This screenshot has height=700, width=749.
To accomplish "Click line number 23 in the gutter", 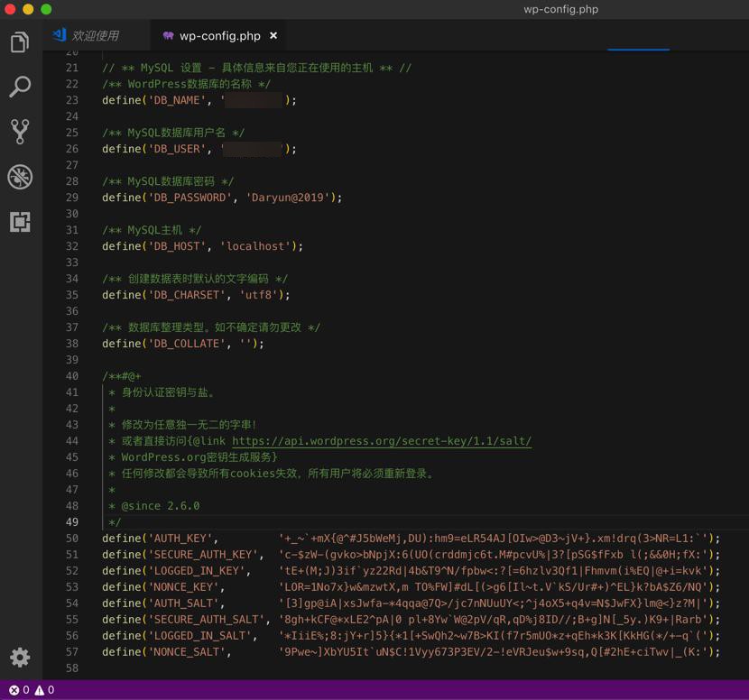I will click(72, 100).
